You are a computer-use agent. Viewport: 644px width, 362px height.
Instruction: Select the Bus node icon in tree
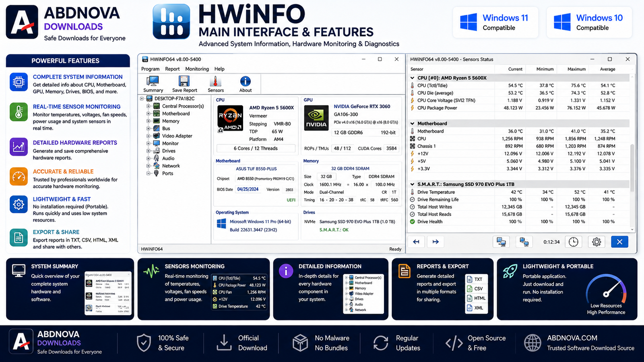coord(157,128)
